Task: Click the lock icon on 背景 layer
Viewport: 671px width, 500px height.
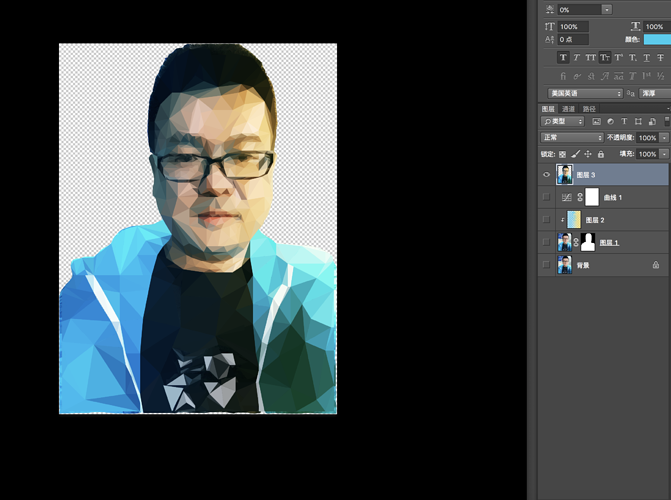Action: (x=656, y=265)
